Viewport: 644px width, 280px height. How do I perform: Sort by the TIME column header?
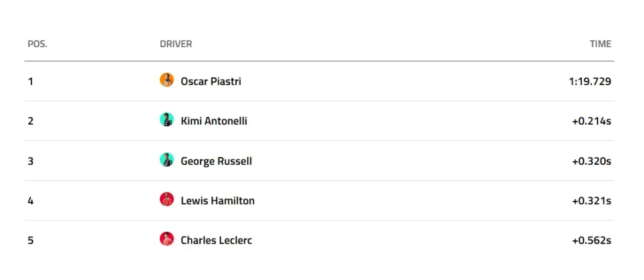coord(600,44)
